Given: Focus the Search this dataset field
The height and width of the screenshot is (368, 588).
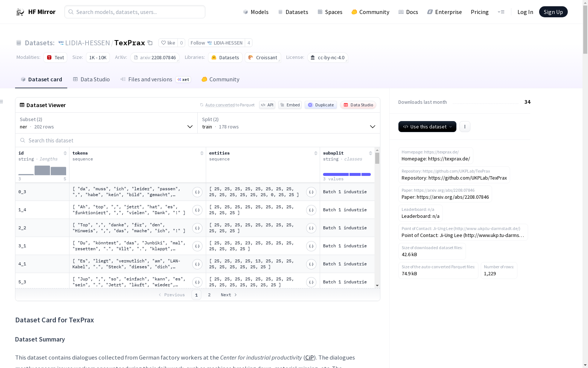Looking at the screenshot, I should pos(198,141).
